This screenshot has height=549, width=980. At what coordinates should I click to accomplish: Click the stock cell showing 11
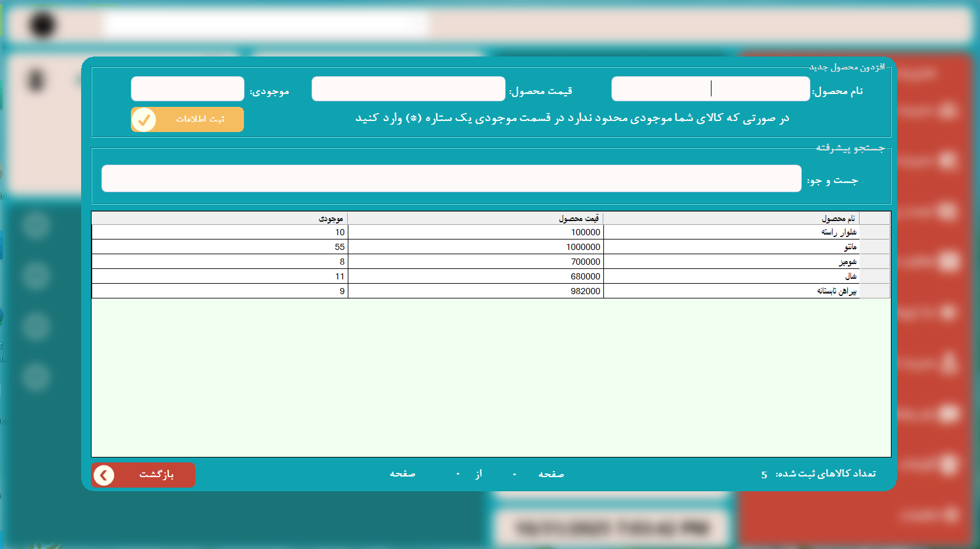click(219, 276)
